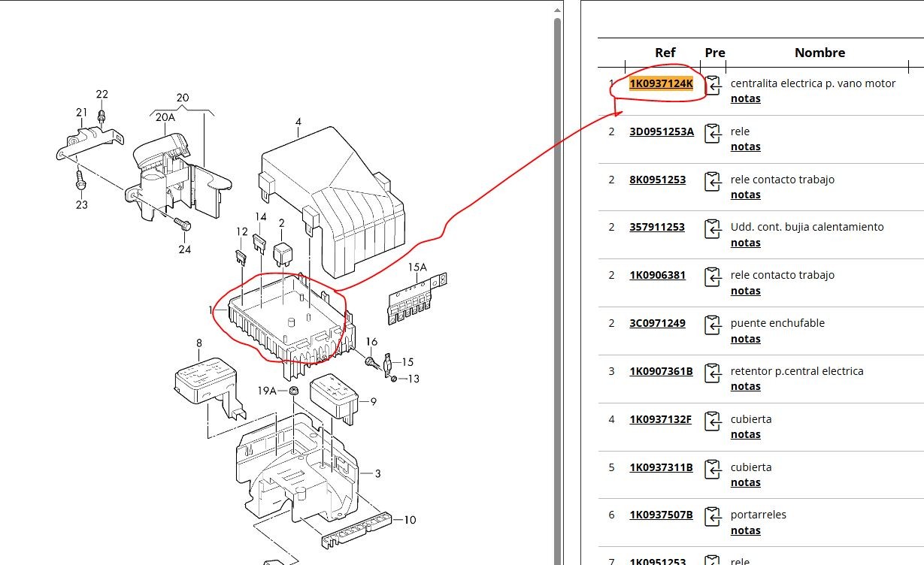Click the Pre icon in the 8K0951253 row
The height and width of the screenshot is (565, 924).
coord(712,182)
